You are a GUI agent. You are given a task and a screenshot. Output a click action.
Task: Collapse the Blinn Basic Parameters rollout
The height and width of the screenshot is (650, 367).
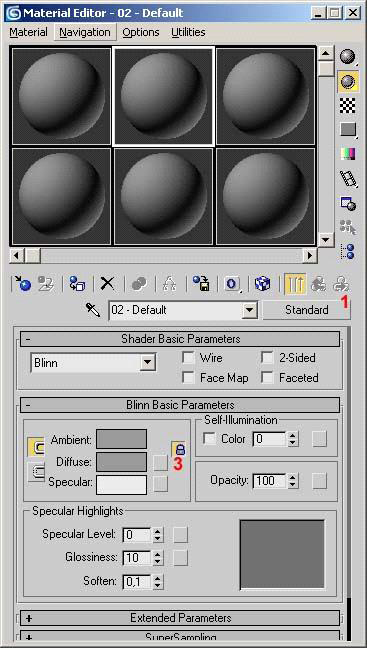[180, 405]
